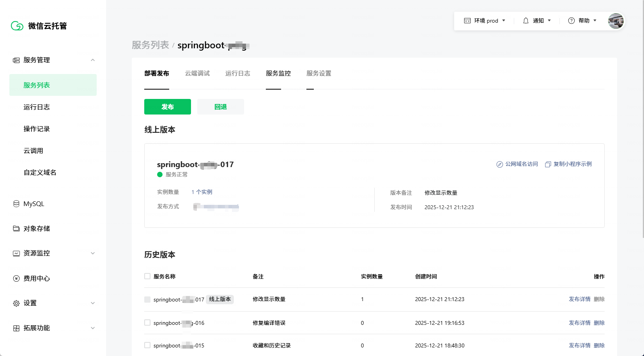Expand the 拓展功能 sidebar section
Image resolution: width=644 pixels, height=356 pixels.
click(x=93, y=328)
